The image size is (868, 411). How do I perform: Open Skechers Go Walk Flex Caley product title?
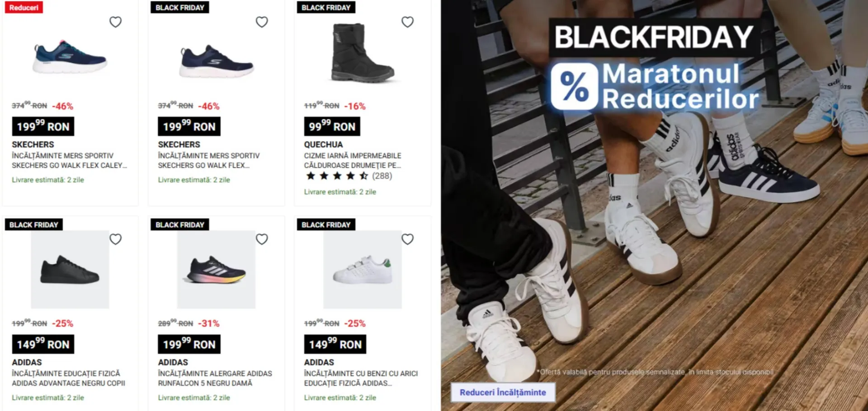69,160
